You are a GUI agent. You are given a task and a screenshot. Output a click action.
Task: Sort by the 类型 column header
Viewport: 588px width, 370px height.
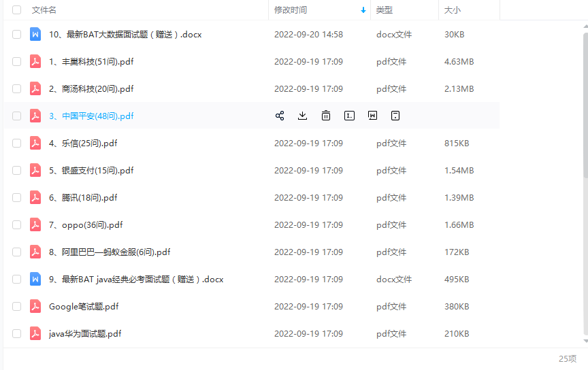point(385,10)
